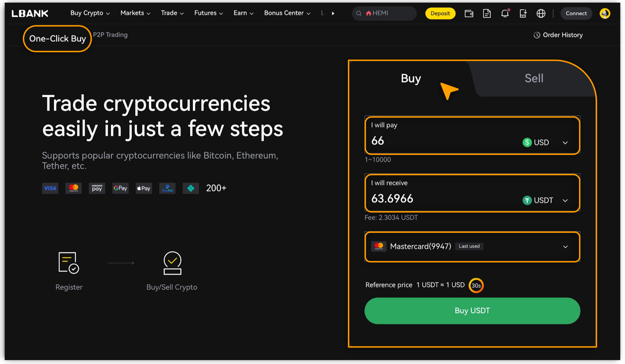This screenshot has width=625, height=364.
Task: Click the profile avatar icon
Action: (x=605, y=13)
